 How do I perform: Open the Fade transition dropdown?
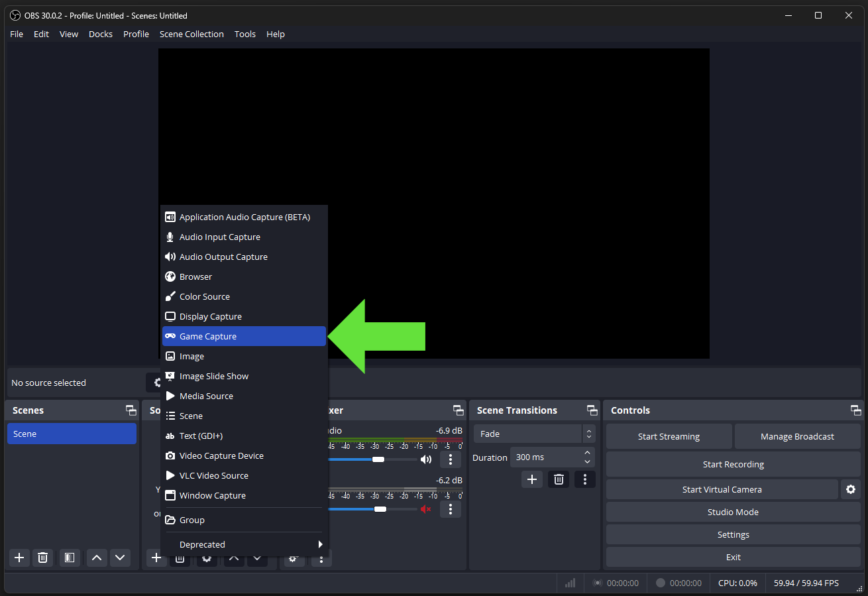534,434
